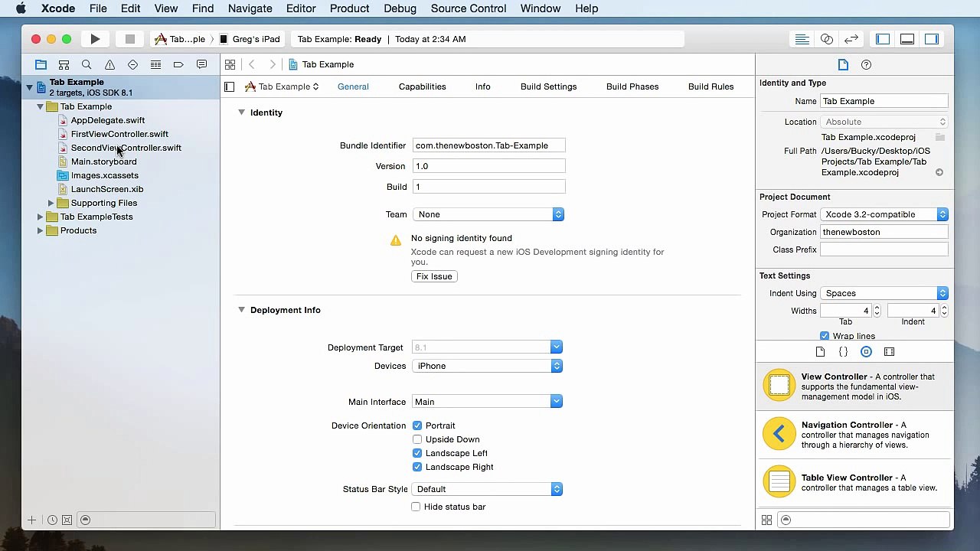The height and width of the screenshot is (551, 980).
Task: Add a new file with the plus button
Action: [x=31, y=520]
